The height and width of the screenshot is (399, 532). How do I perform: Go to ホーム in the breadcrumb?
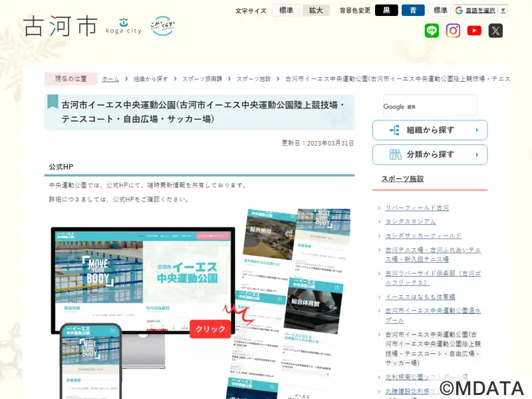coord(110,79)
